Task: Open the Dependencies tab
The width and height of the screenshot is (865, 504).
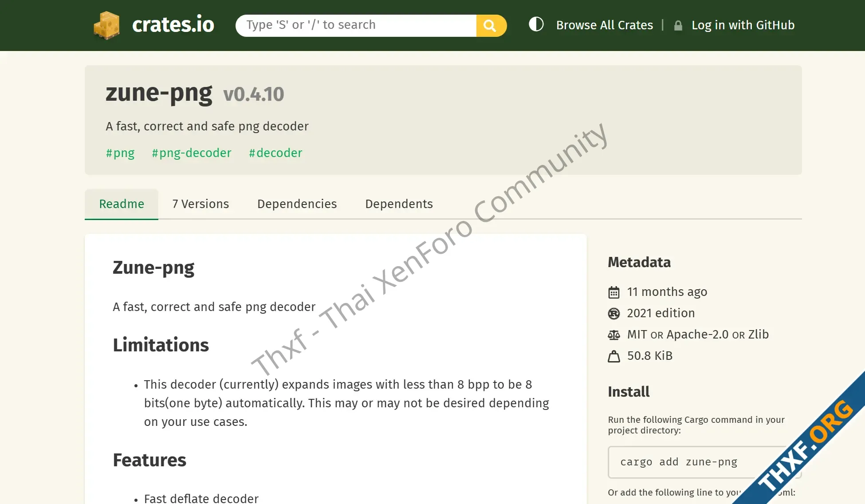Action: click(297, 204)
